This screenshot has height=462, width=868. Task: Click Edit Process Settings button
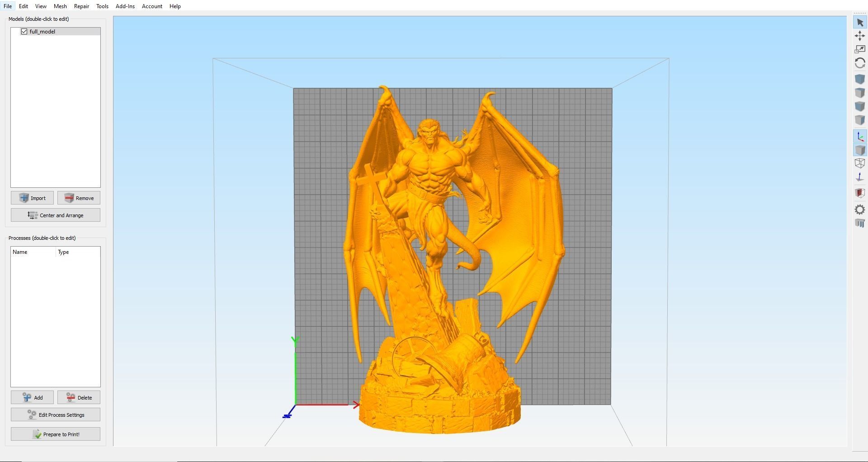(x=56, y=414)
